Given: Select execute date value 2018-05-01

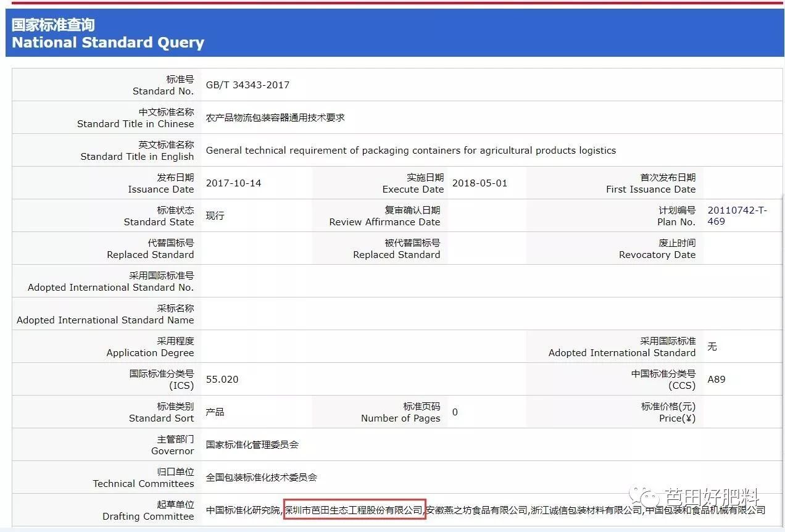Looking at the screenshot, I should click(480, 183).
